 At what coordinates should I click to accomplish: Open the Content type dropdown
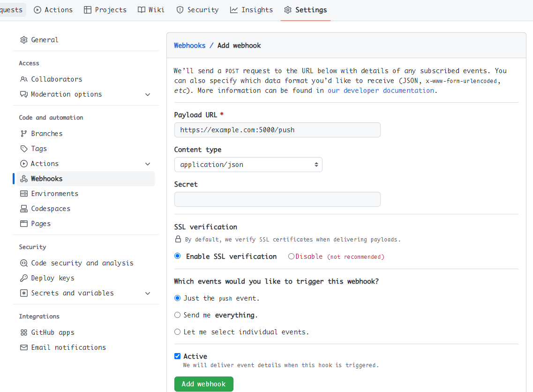248,165
